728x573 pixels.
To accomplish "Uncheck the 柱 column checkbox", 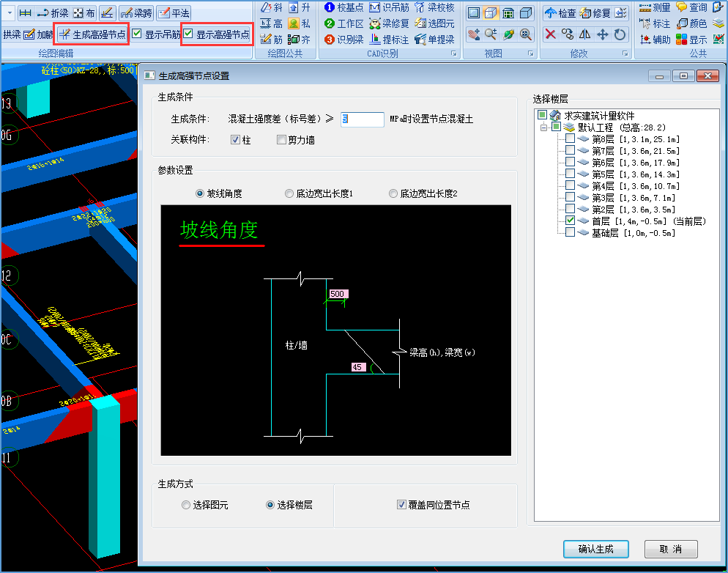I will pyautogui.click(x=235, y=140).
